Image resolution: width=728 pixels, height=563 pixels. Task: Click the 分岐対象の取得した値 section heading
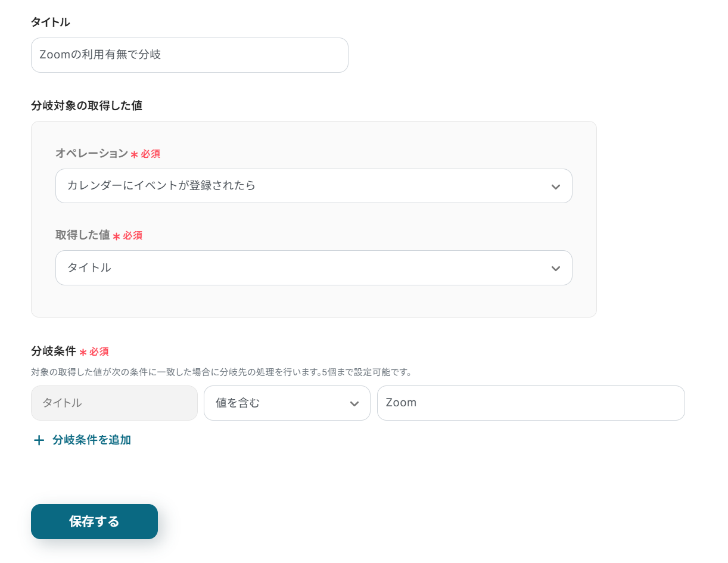pos(86,106)
